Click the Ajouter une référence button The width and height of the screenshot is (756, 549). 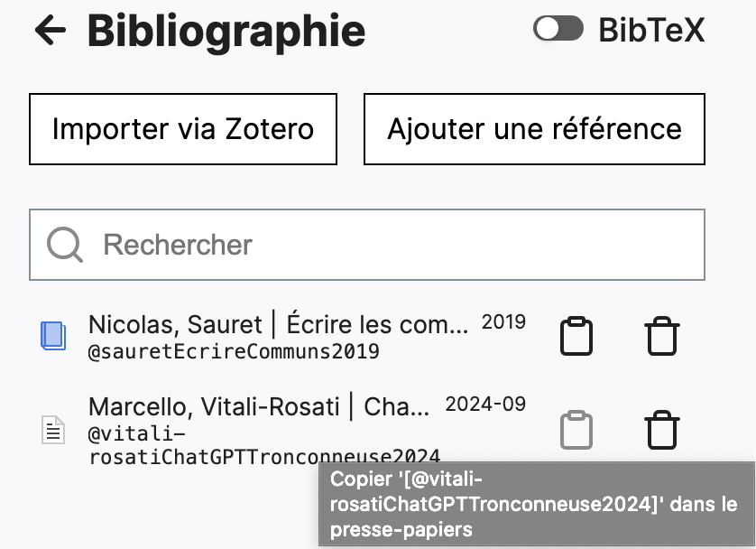click(533, 129)
